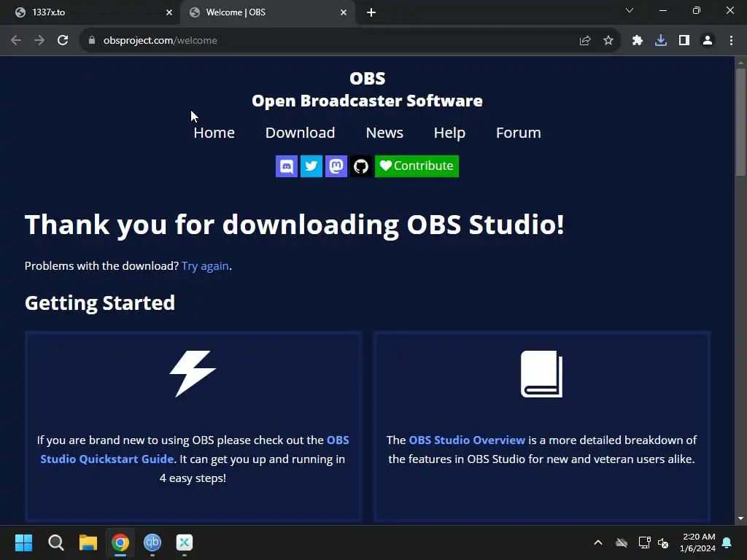747x560 pixels.
Task: Toggle the Chrome side panel
Action: coord(684,41)
